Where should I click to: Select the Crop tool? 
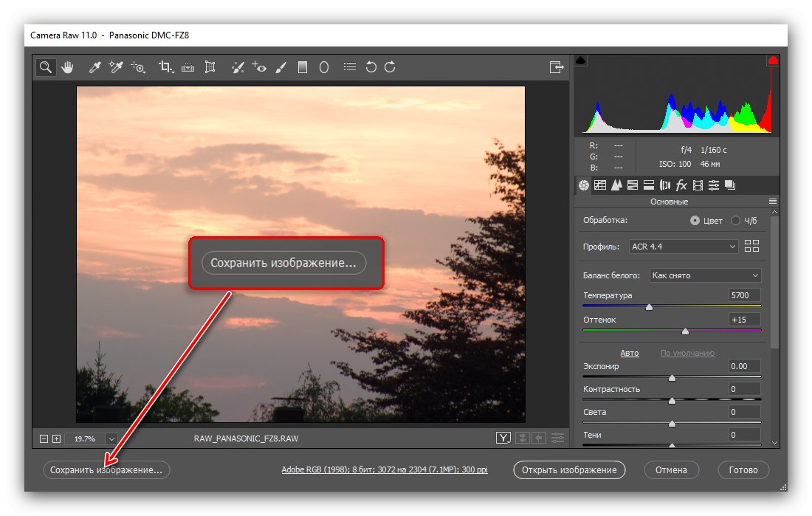point(164,67)
